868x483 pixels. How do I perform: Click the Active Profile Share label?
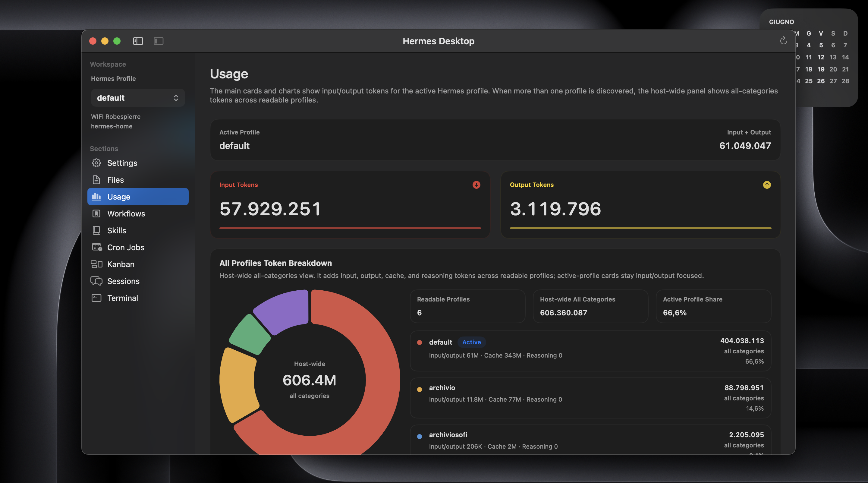[693, 299]
